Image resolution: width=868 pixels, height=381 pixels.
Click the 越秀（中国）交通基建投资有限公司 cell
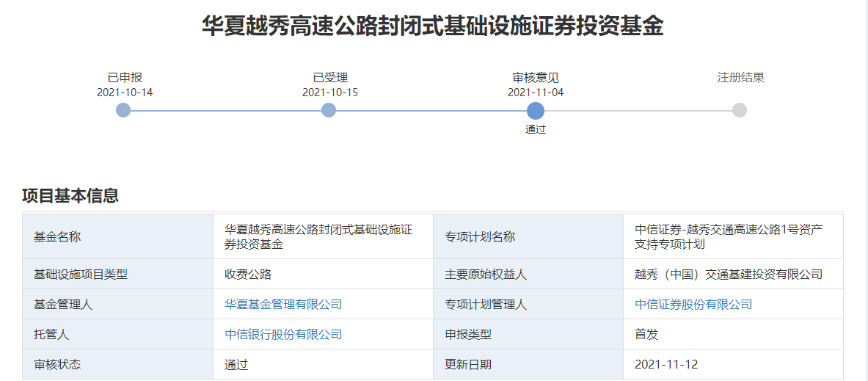pyautogui.click(x=734, y=274)
